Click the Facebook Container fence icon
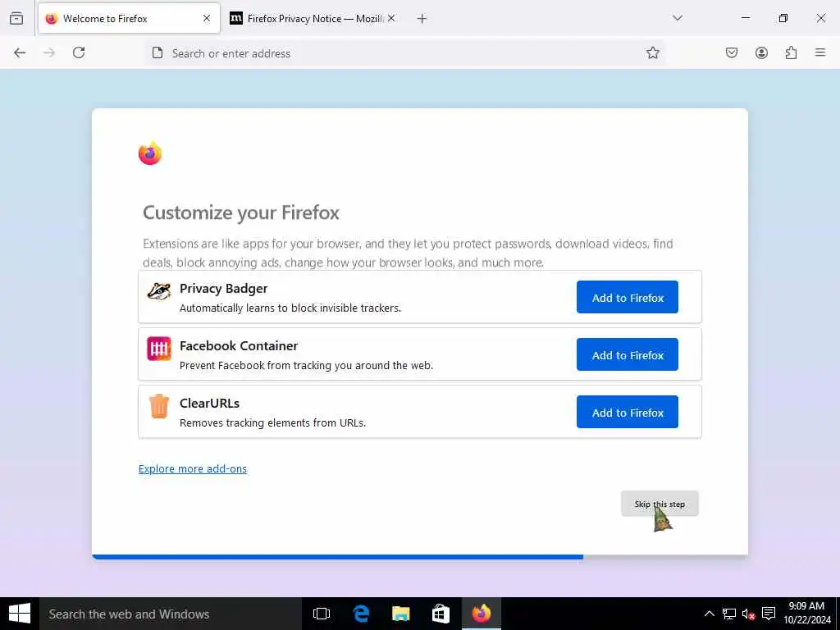This screenshot has width=840, height=630. 159,349
